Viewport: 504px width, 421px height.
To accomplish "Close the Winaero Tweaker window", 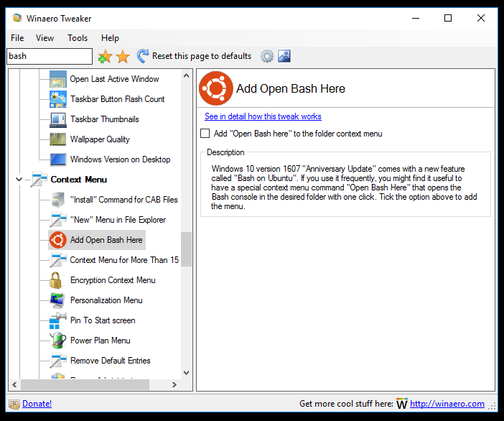I will (x=481, y=18).
